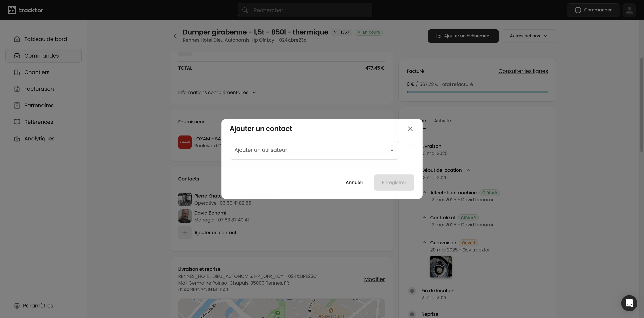Open Analytiques menu item
This screenshot has height=318, width=644.
(44, 138)
